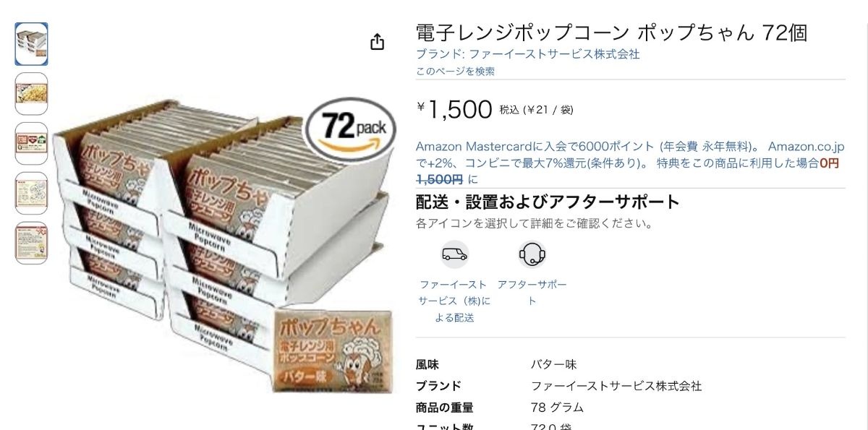Click the バター味 flavor value
This screenshot has height=430, width=868.
pyautogui.click(x=553, y=364)
